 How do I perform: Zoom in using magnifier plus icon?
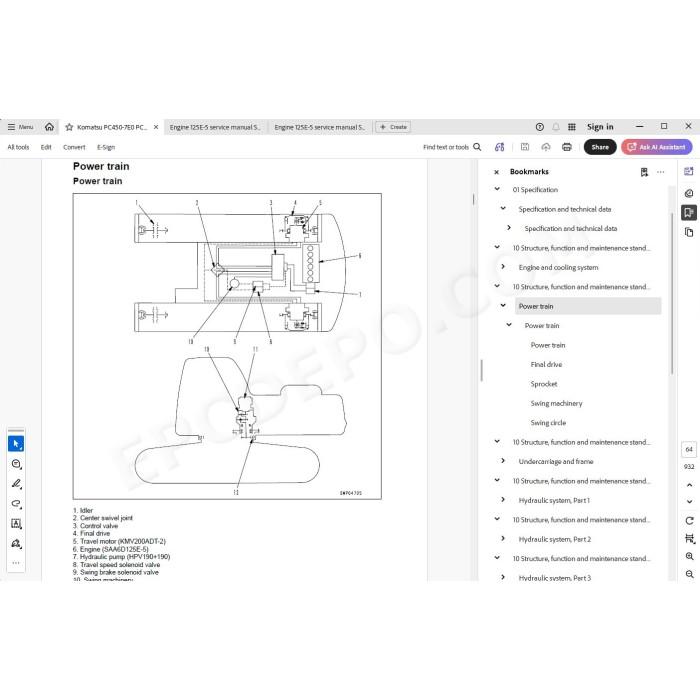(689, 556)
